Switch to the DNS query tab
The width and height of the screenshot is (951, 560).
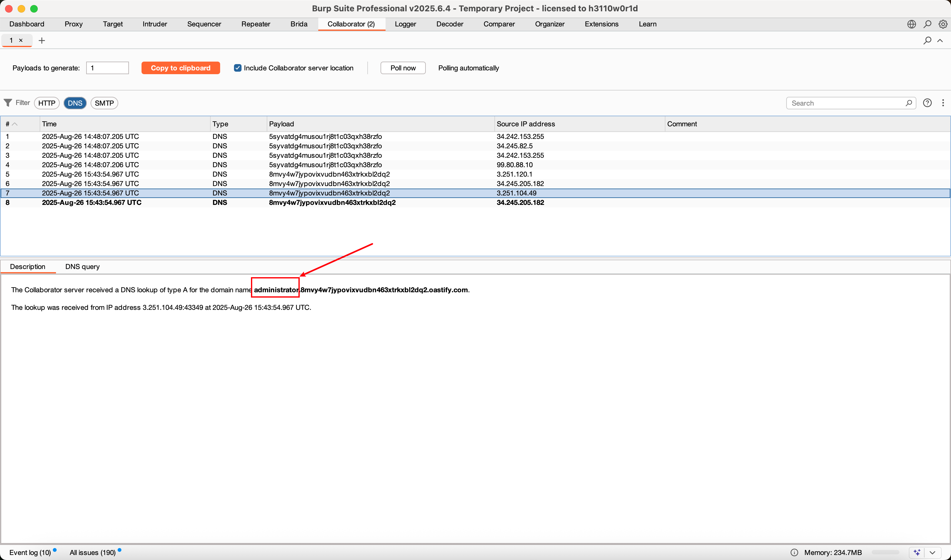(x=82, y=266)
